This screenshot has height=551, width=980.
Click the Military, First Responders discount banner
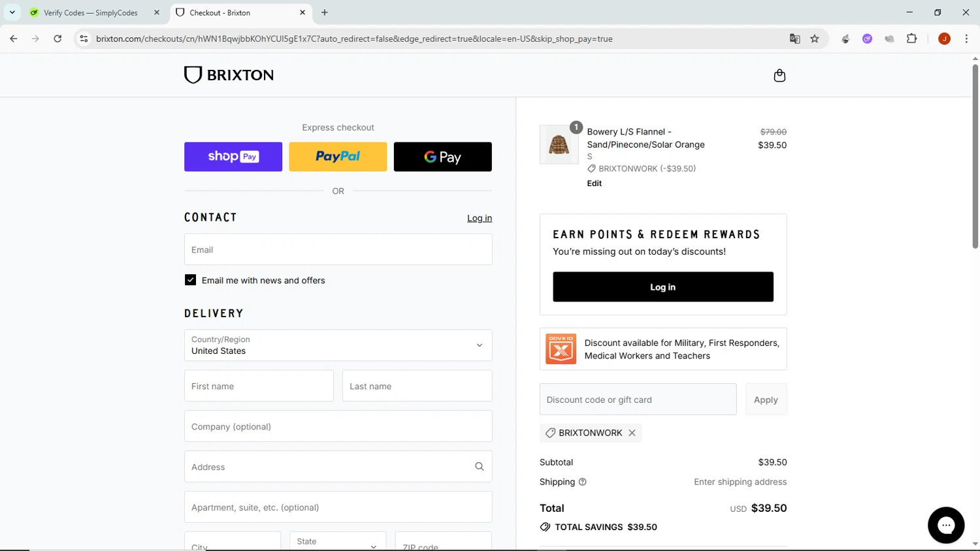click(x=663, y=349)
